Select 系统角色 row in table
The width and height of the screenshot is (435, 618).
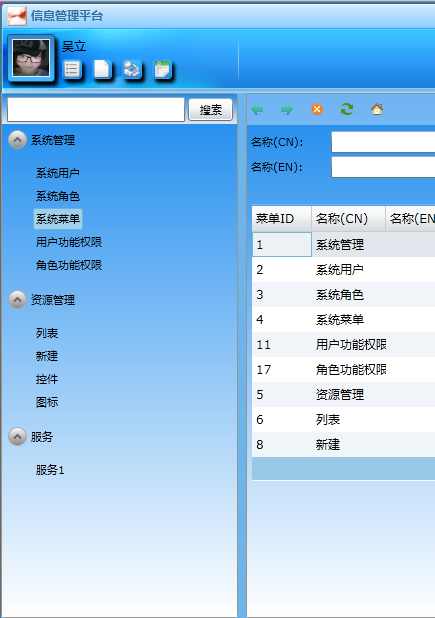pos(344,294)
